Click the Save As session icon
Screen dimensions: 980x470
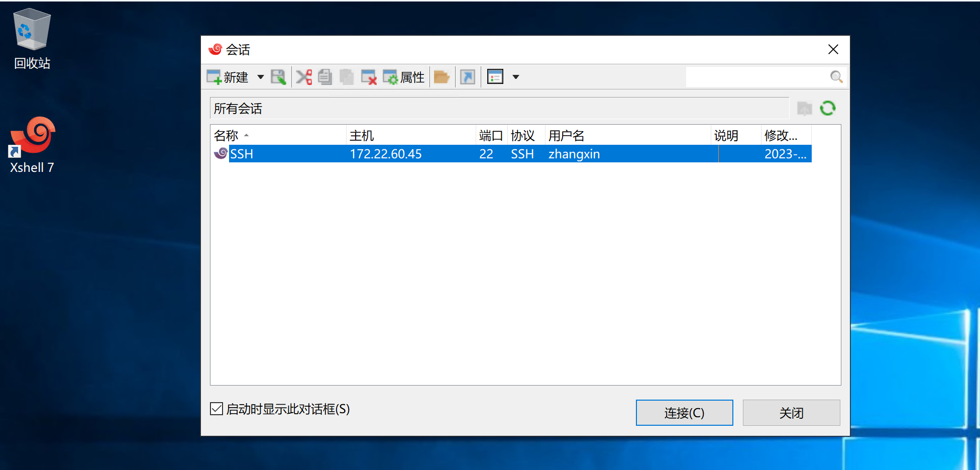tap(278, 77)
